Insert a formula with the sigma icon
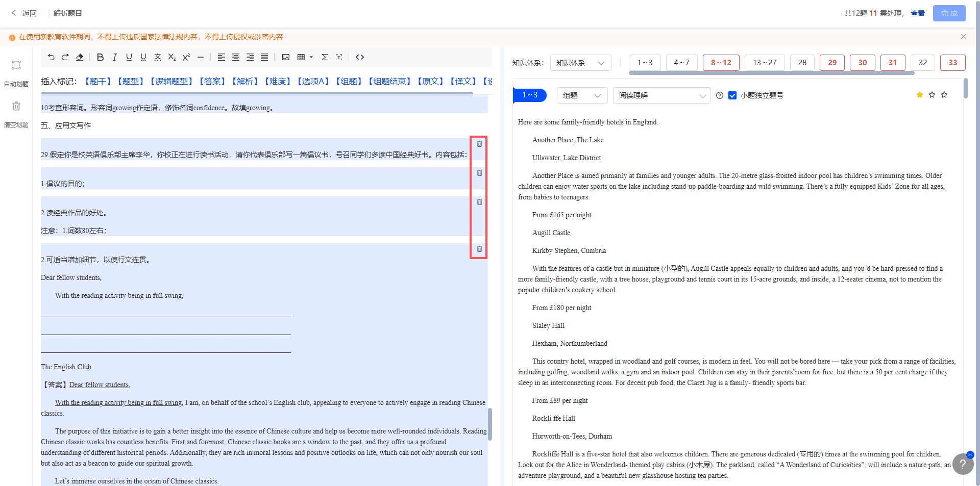Image resolution: width=980 pixels, height=486 pixels. (325, 57)
